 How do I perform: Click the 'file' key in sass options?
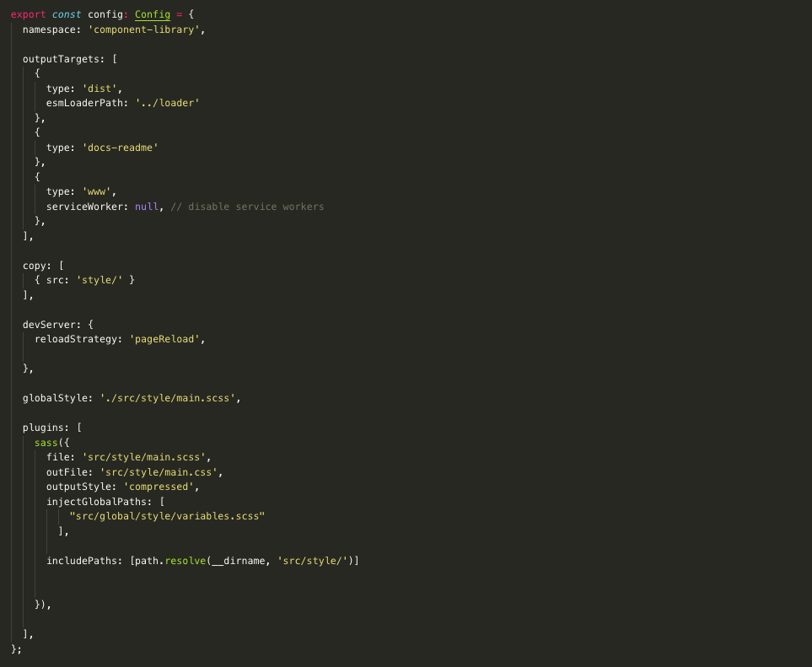coord(58,457)
